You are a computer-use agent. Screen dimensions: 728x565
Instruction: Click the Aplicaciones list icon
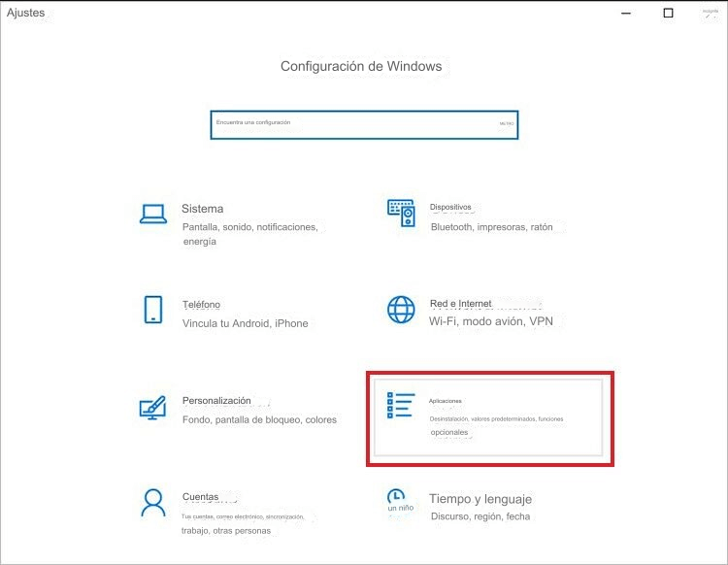tap(401, 405)
